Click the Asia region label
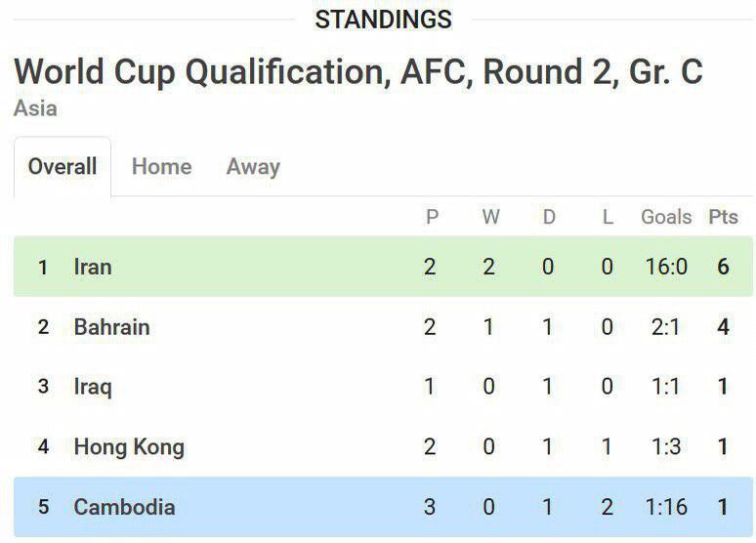The height and width of the screenshot is (543, 756). point(35,108)
